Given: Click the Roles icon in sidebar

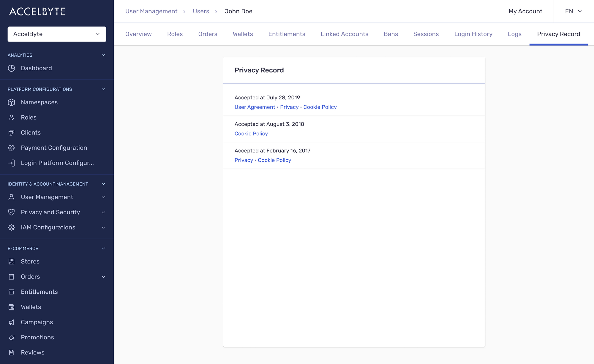Looking at the screenshot, I should click(x=12, y=117).
